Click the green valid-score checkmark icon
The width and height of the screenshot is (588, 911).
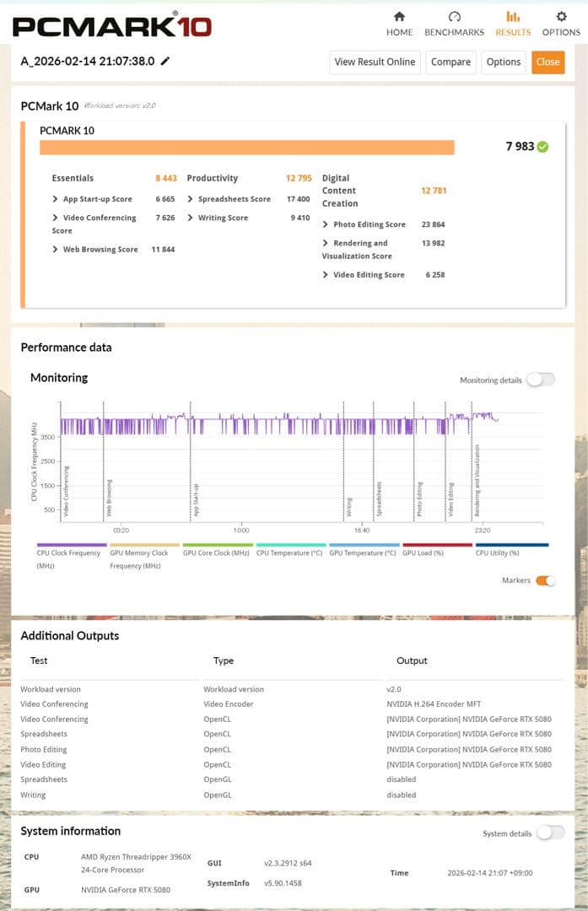(542, 147)
